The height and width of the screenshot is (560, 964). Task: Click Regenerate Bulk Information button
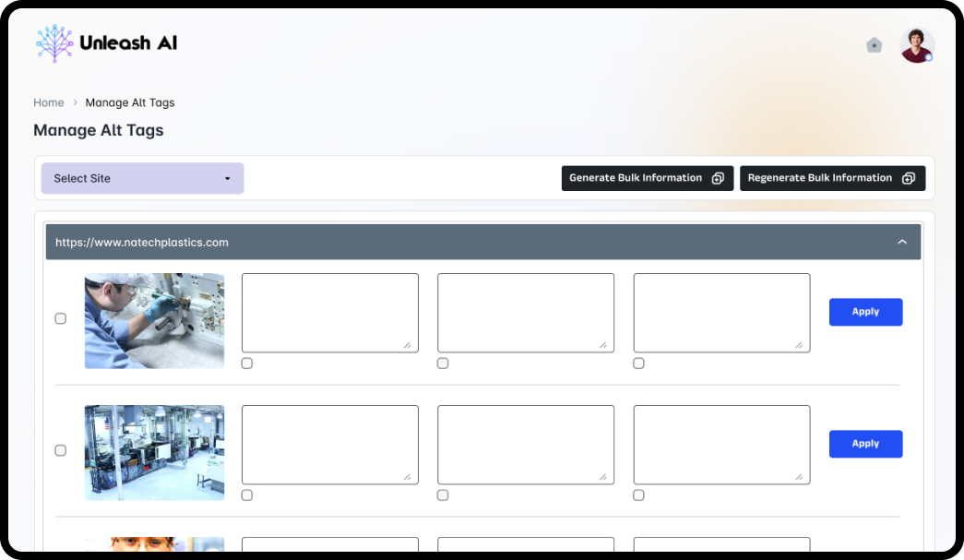point(832,178)
